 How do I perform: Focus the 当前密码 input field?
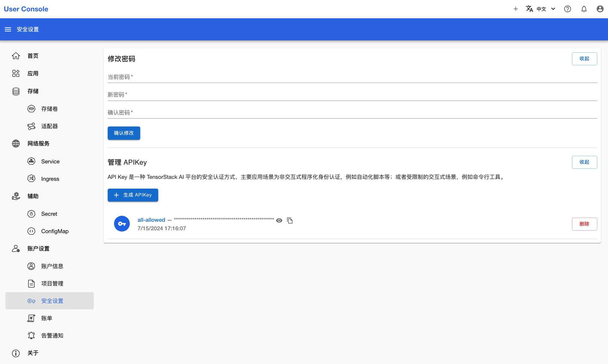(352, 77)
